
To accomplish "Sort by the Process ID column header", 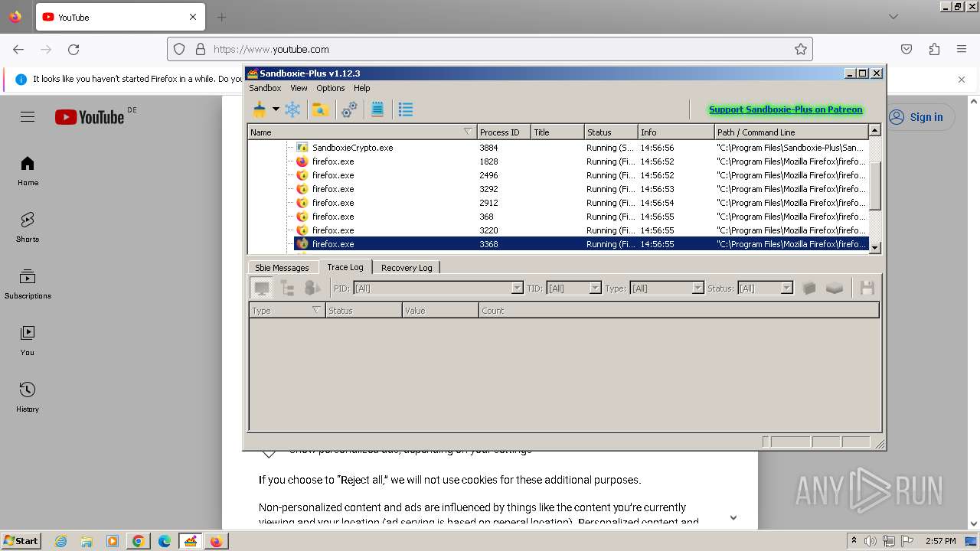I will click(504, 132).
